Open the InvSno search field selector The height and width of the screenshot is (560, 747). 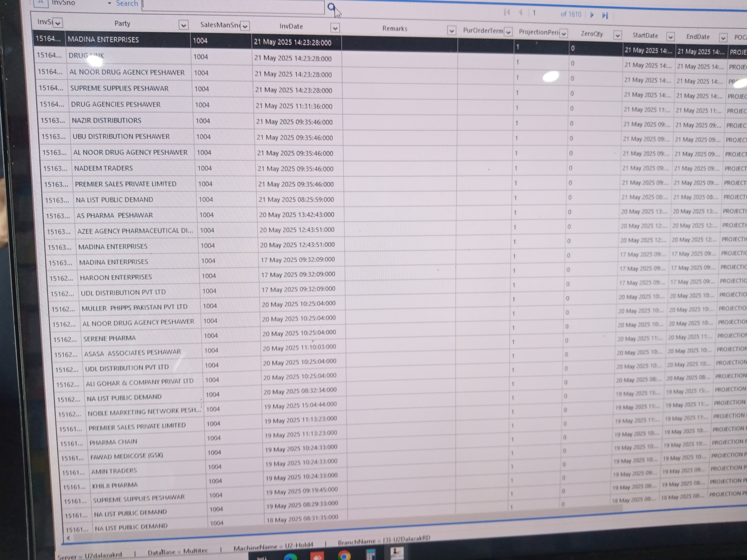(x=109, y=3)
